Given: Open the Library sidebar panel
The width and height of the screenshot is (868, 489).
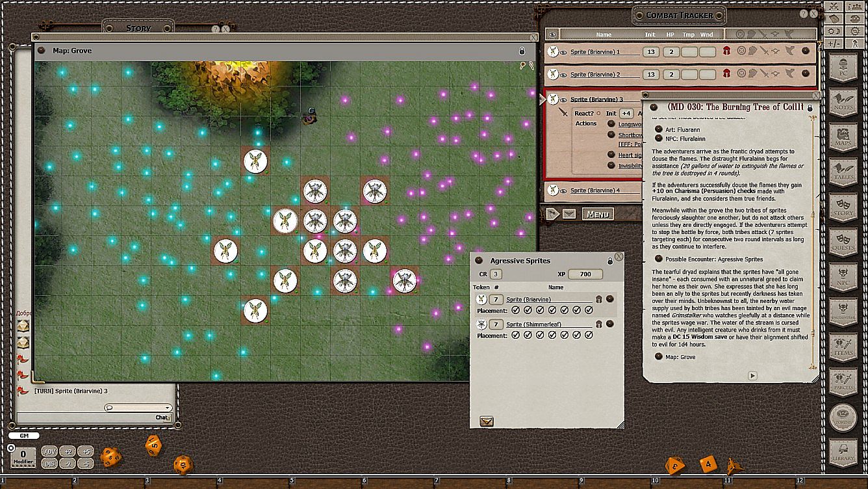Looking at the screenshot, I should point(843,453).
